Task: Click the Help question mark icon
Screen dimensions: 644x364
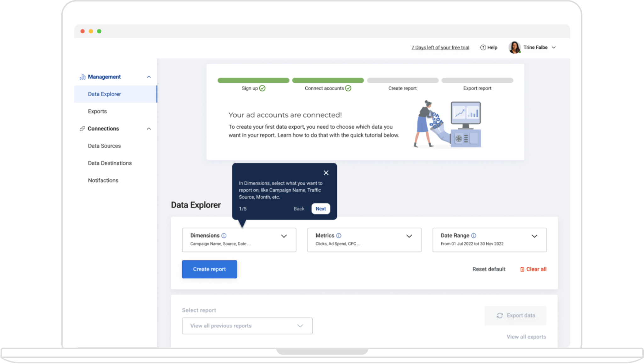Action: 483,48
